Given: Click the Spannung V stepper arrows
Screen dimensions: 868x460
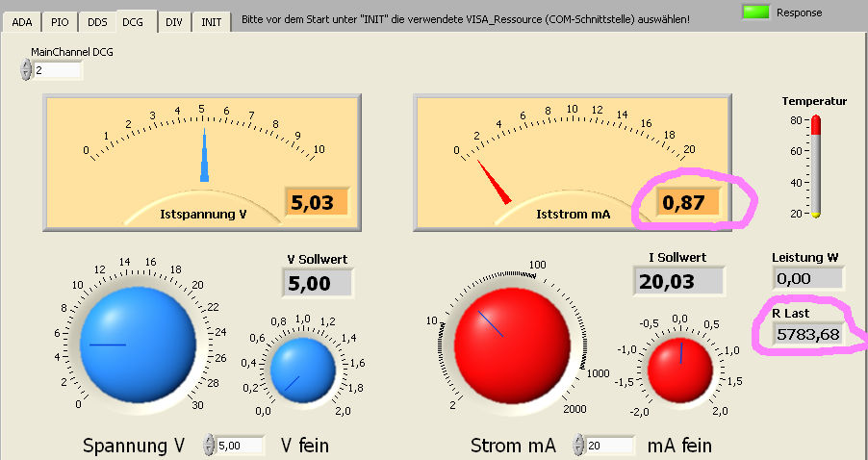Looking at the screenshot, I should [210, 446].
